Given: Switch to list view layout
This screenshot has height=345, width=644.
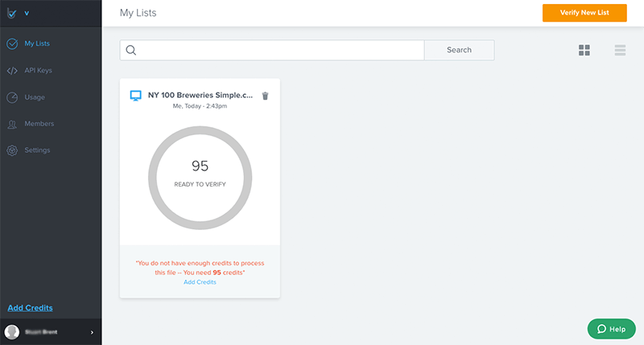Looking at the screenshot, I should (x=620, y=50).
